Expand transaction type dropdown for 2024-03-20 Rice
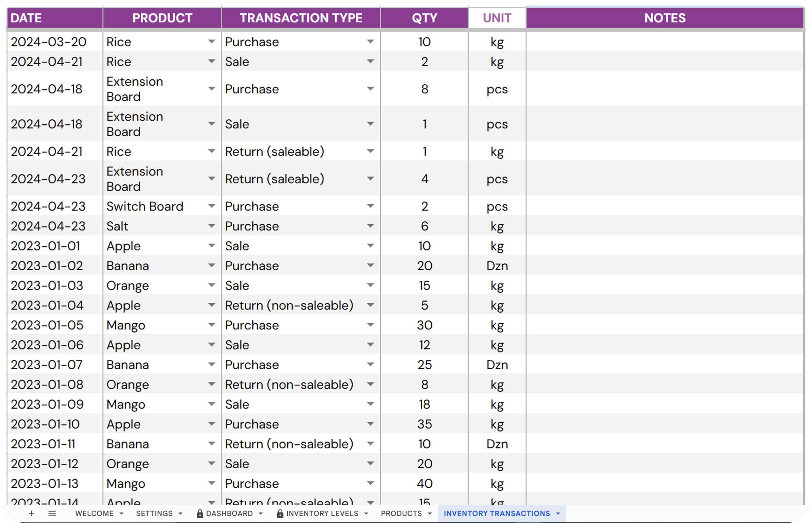 coord(370,42)
